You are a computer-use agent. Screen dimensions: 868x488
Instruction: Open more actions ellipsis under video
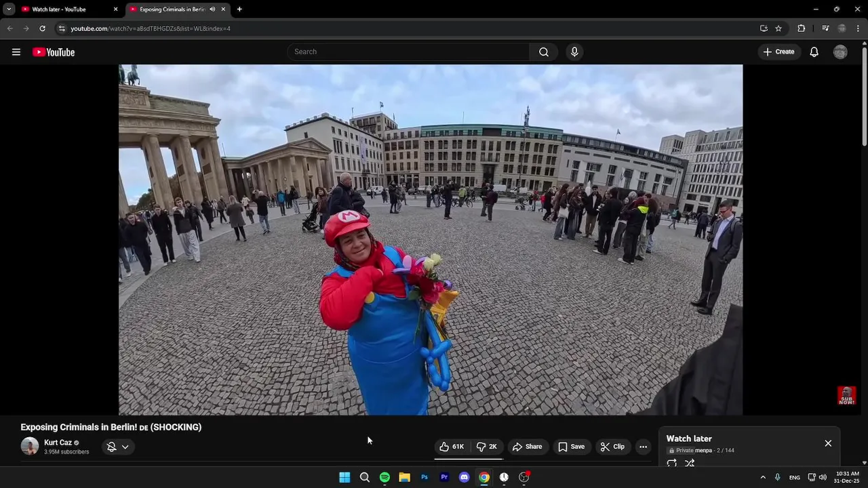643,447
